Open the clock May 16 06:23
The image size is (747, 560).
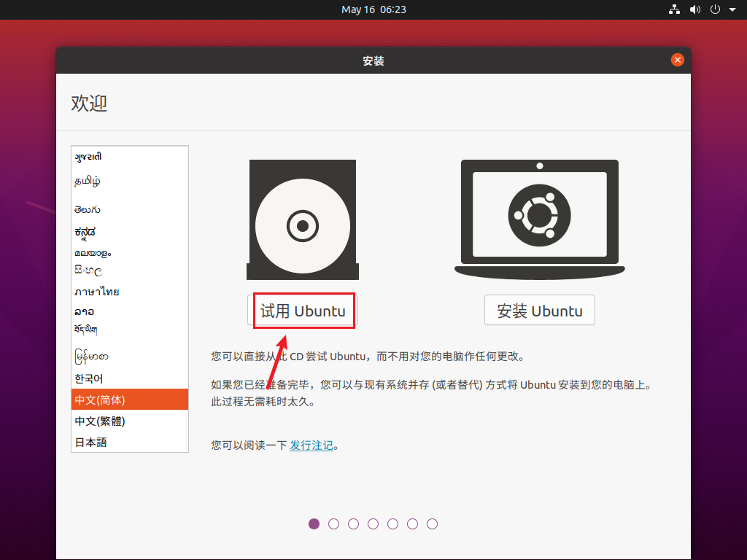373,9
